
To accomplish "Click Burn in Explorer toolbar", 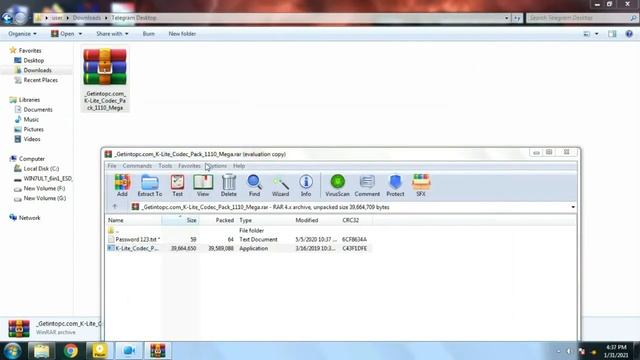I will tap(149, 34).
